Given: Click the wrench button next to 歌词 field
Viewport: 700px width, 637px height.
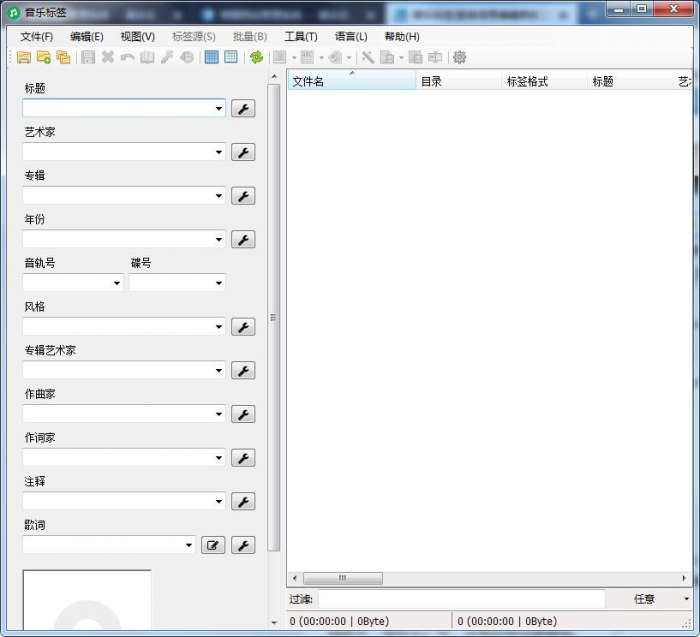Looking at the screenshot, I should (x=243, y=545).
